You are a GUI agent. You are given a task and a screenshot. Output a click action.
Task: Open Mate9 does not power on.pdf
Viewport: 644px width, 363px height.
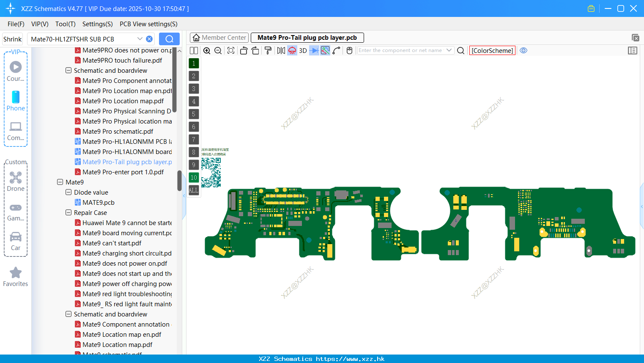[125, 264]
